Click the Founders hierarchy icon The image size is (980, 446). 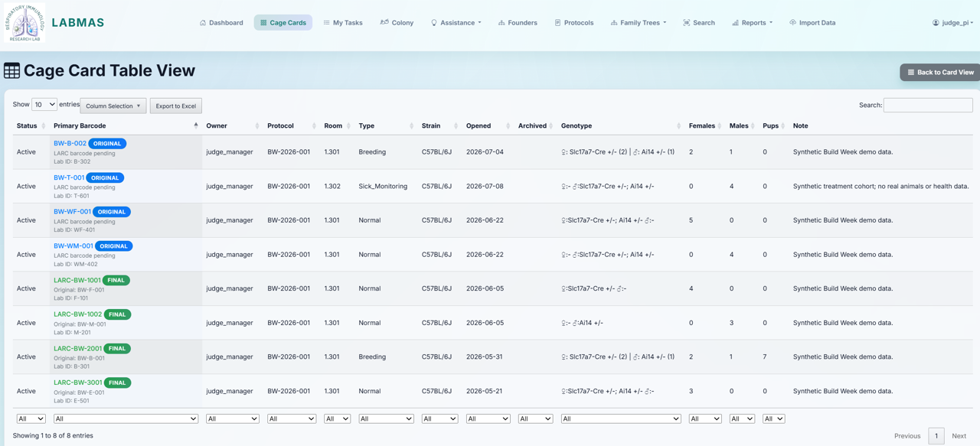tap(501, 23)
